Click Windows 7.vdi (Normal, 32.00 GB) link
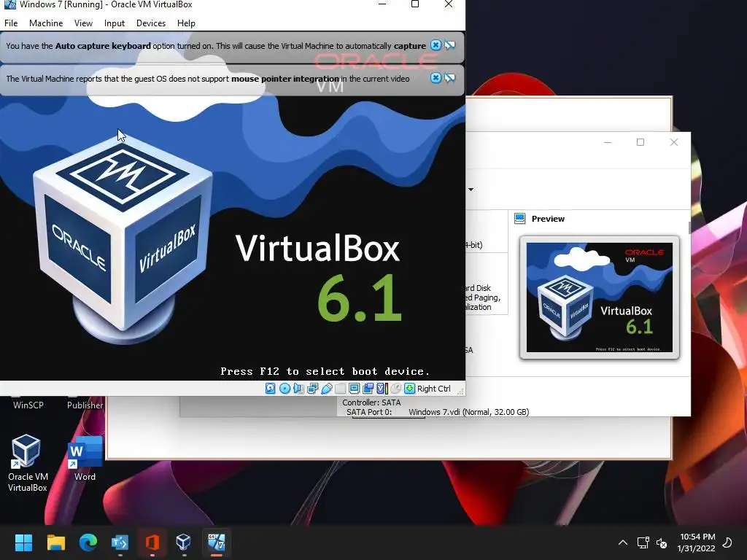Image resolution: width=747 pixels, height=560 pixels. 468,412
